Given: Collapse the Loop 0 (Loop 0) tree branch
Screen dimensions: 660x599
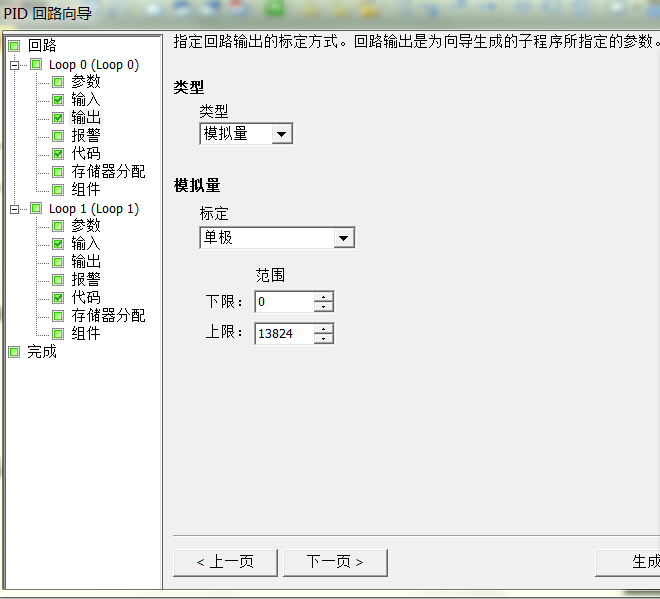Looking at the screenshot, I should 15,65.
